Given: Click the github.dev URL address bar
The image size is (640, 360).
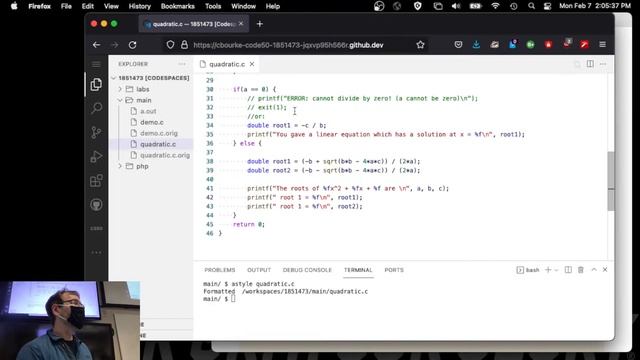Looking at the screenshot, I should pyautogui.click(x=288, y=45).
